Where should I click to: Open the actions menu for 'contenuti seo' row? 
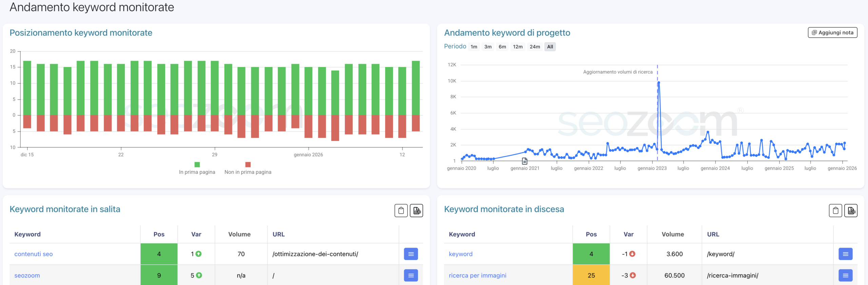(411, 254)
